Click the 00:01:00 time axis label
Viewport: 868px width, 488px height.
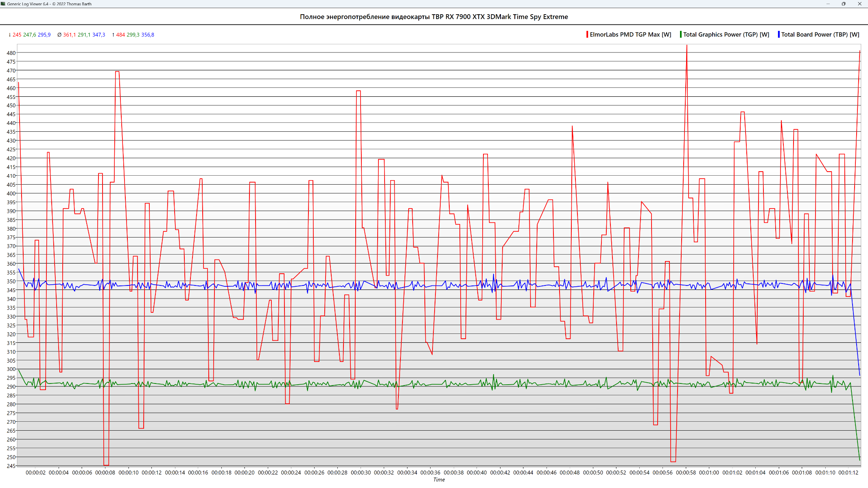pos(709,473)
